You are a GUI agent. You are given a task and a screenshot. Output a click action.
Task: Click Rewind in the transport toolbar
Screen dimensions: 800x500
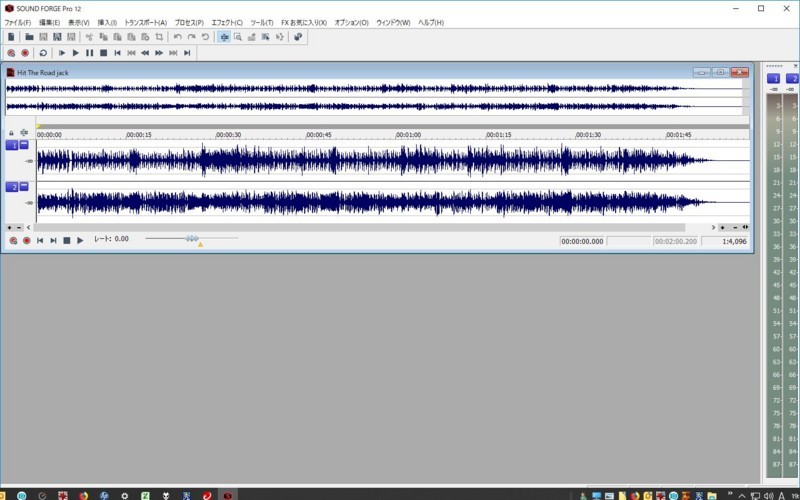145,53
